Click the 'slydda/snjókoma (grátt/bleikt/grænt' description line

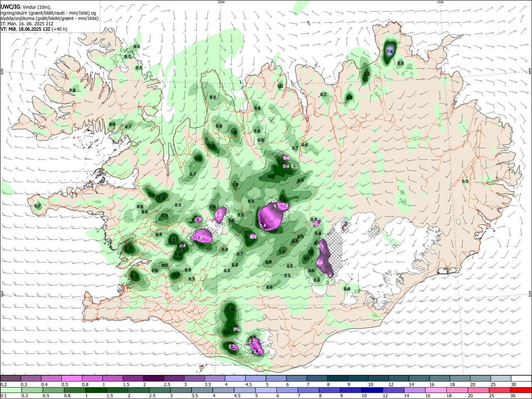49,18
